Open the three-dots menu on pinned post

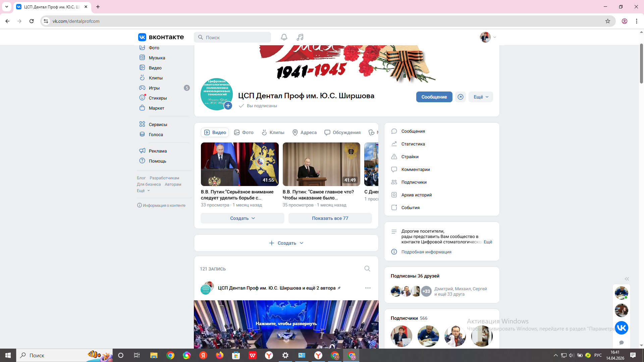[x=368, y=288]
